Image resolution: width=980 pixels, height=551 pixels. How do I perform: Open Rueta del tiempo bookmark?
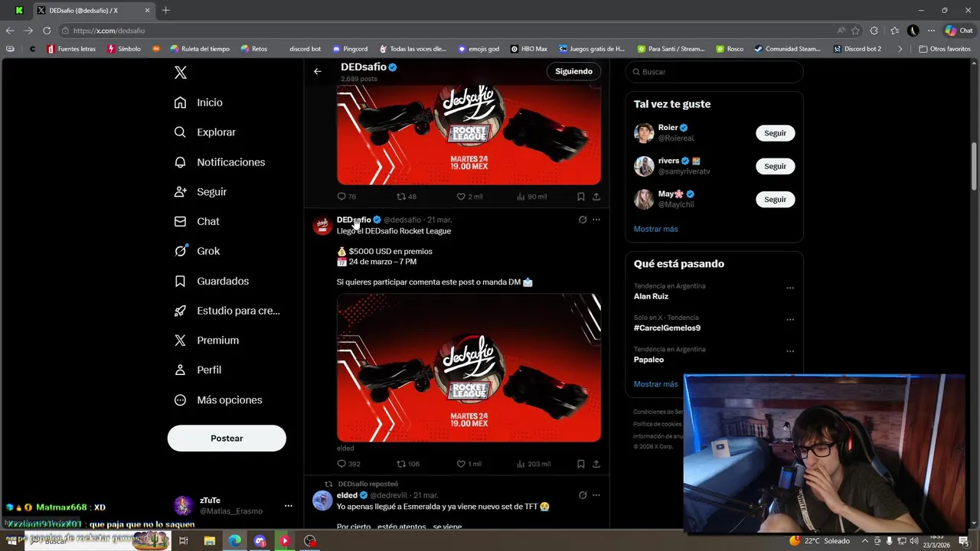pyautogui.click(x=200, y=49)
